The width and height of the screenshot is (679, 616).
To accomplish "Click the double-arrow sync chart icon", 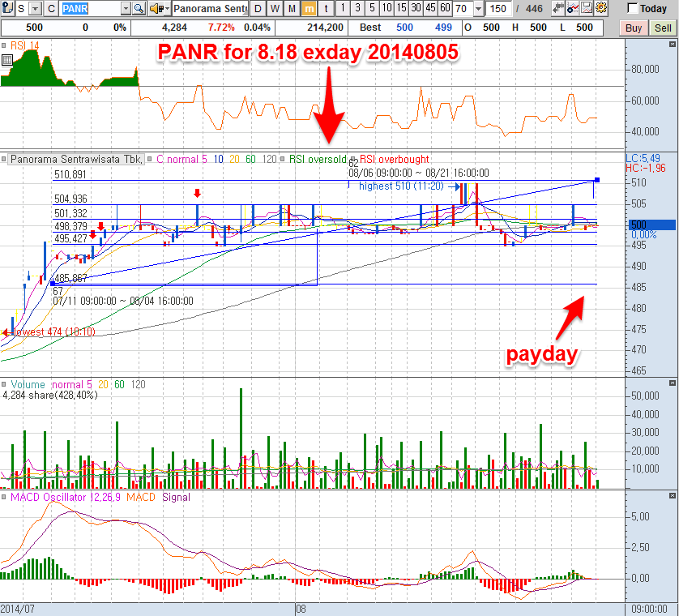I will (x=558, y=8).
